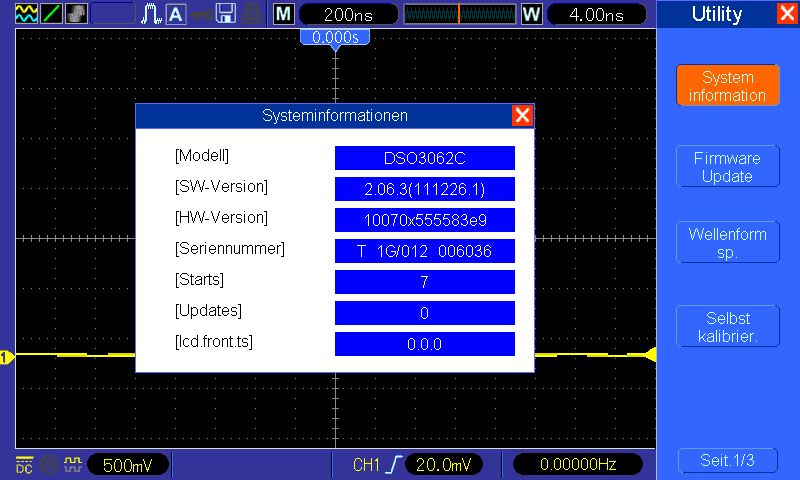This screenshot has width=800, height=480.
Task: Go to next page via Seit.1/3
Action: pyautogui.click(x=728, y=460)
